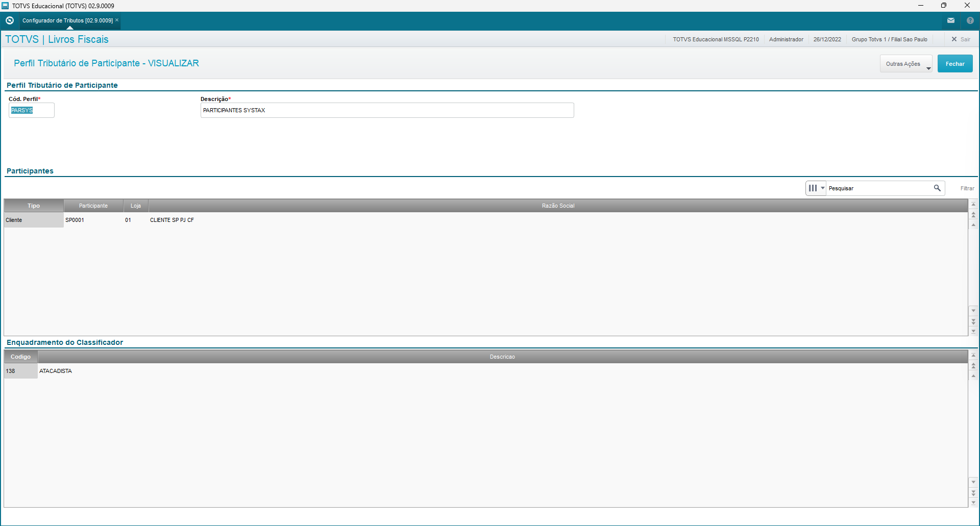Move down one row in Enquadramento grid

973,482
